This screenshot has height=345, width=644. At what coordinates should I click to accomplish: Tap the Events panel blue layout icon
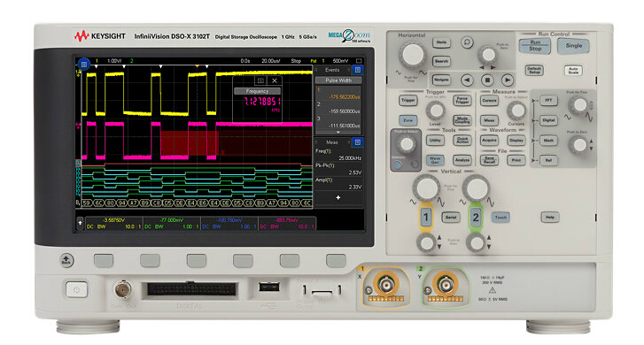coord(358,70)
